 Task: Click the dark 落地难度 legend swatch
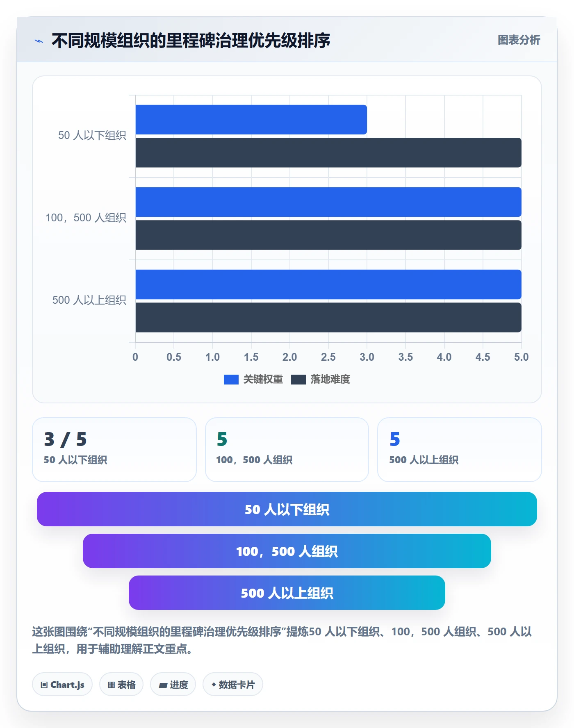point(298,380)
